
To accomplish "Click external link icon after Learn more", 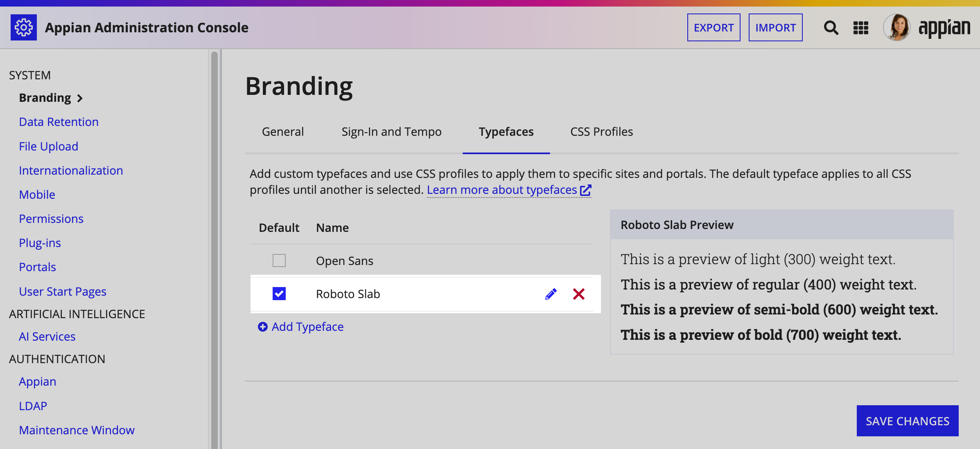I will point(586,190).
